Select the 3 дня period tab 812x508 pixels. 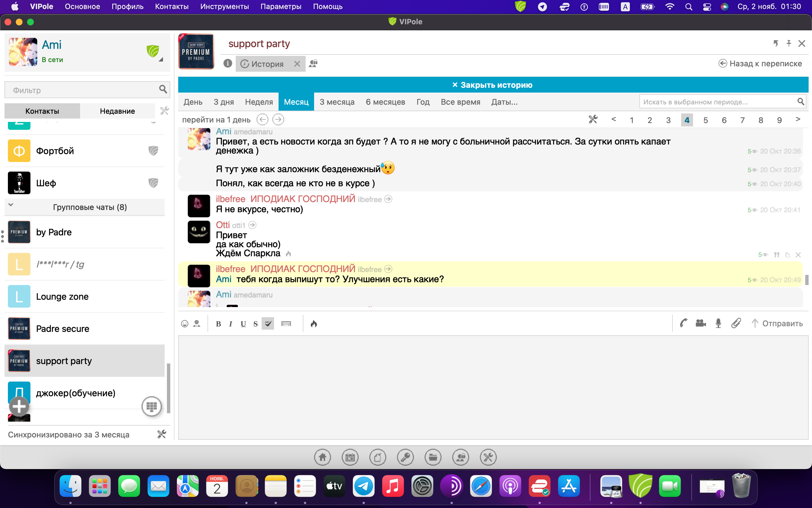224,102
